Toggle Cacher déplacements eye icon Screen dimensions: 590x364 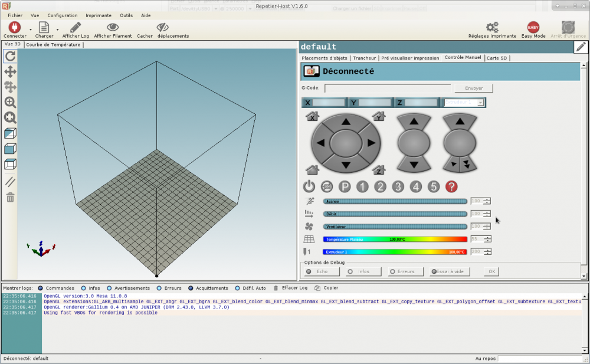point(163,27)
